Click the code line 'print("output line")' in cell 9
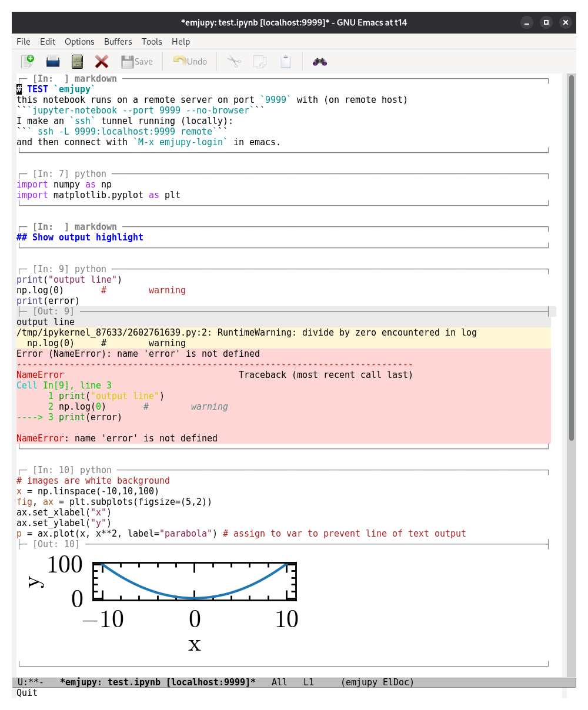Screen dimensions: 588x710 pos(69,280)
